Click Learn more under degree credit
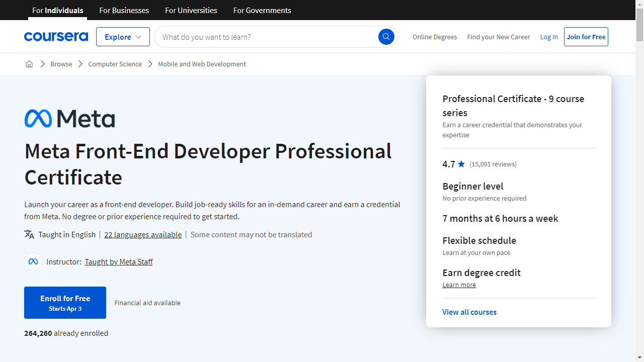The width and height of the screenshot is (644, 362). pyautogui.click(x=459, y=285)
